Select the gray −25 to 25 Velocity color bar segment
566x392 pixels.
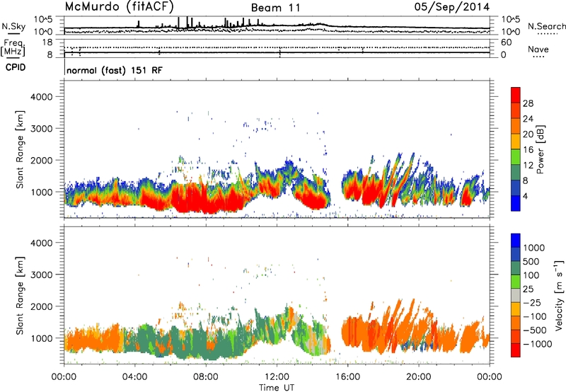tap(516, 295)
